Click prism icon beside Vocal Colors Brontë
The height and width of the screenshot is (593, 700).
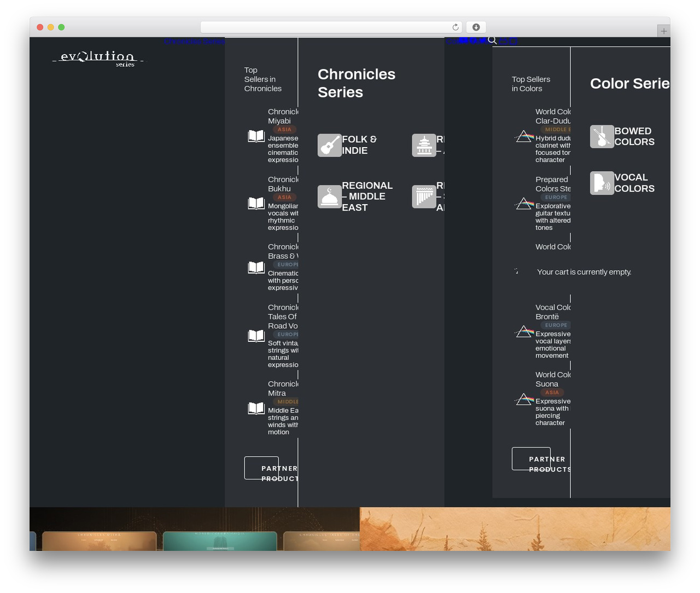click(x=524, y=332)
